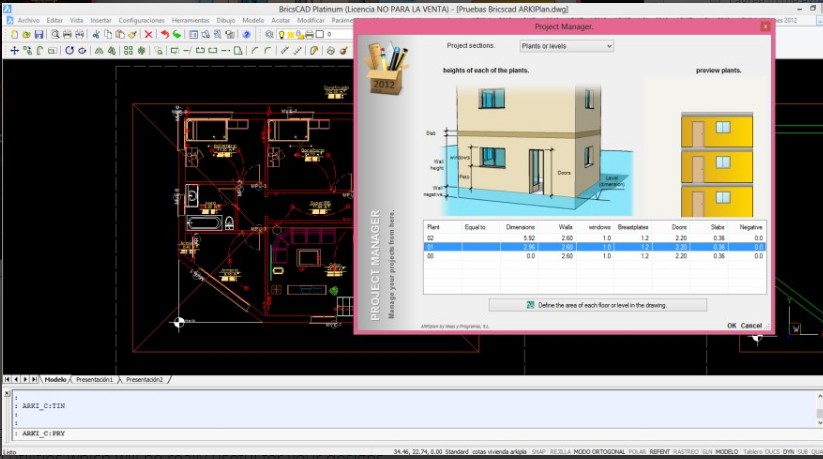
Task: Click the Dimensions column header
Action: [x=520, y=227]
